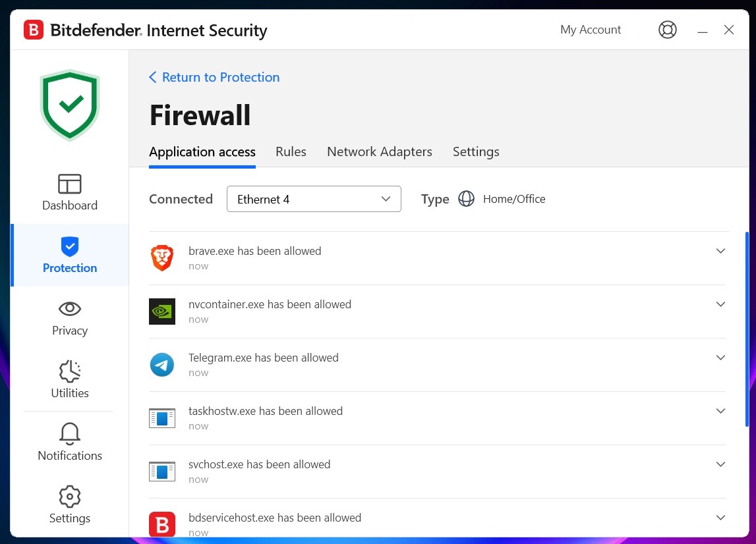Open the support lifebuoy icon
The width and height of the screenshot is (756, 544).
click(x=667, y=30)
